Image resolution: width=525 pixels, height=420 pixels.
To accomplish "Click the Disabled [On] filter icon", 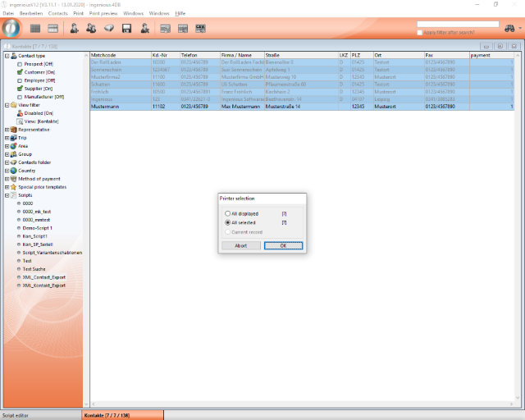I will pos(20,113).
